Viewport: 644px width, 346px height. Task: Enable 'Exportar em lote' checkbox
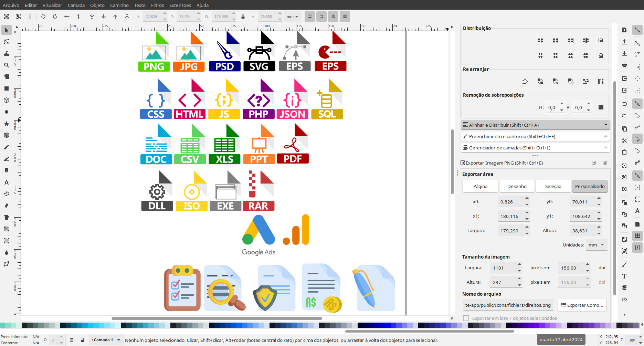coord(466,318)
